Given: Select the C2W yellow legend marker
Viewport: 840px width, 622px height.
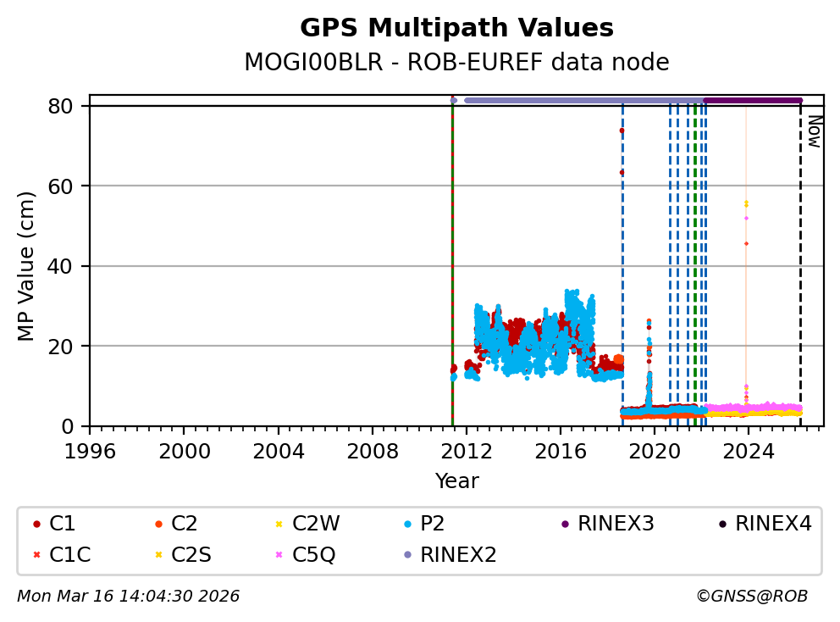Looking at the screenshot, I should pos(279,525).
